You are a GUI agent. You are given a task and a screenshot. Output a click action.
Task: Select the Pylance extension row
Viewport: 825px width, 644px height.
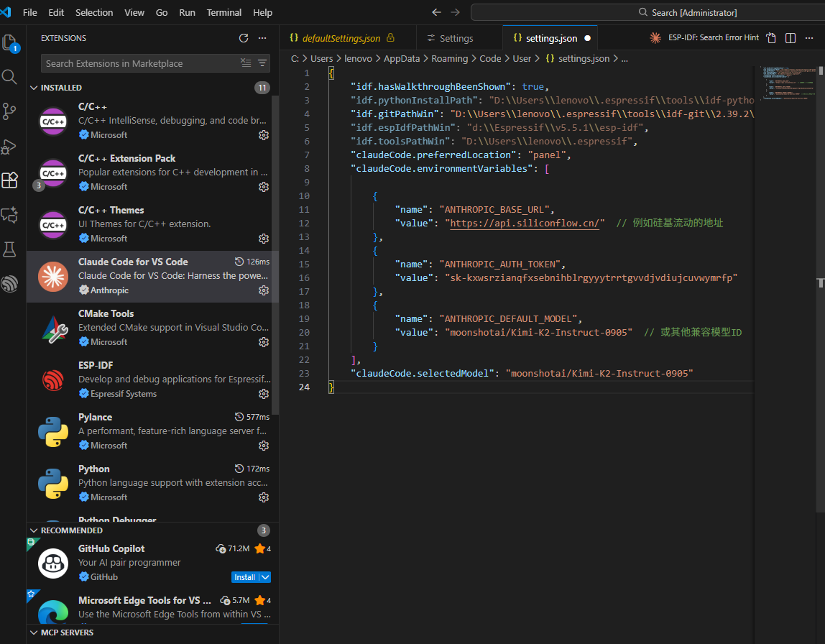[x=152, y=431]
